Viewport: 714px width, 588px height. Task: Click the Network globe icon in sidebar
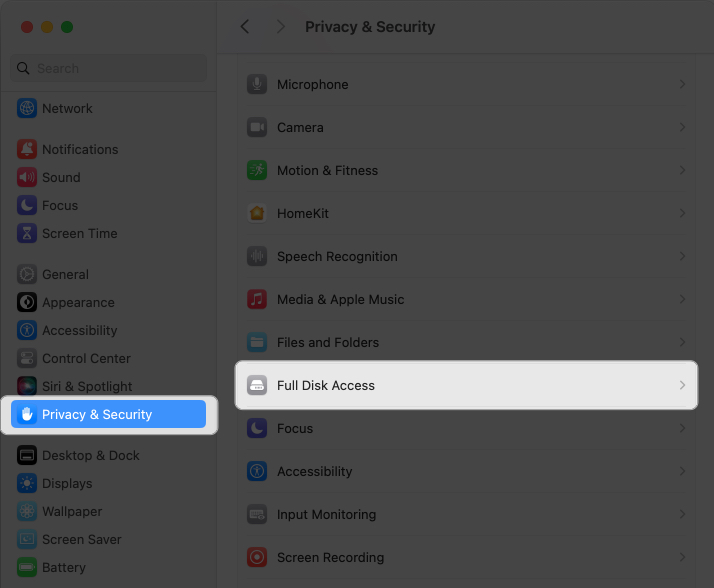(x=27, y=108)
